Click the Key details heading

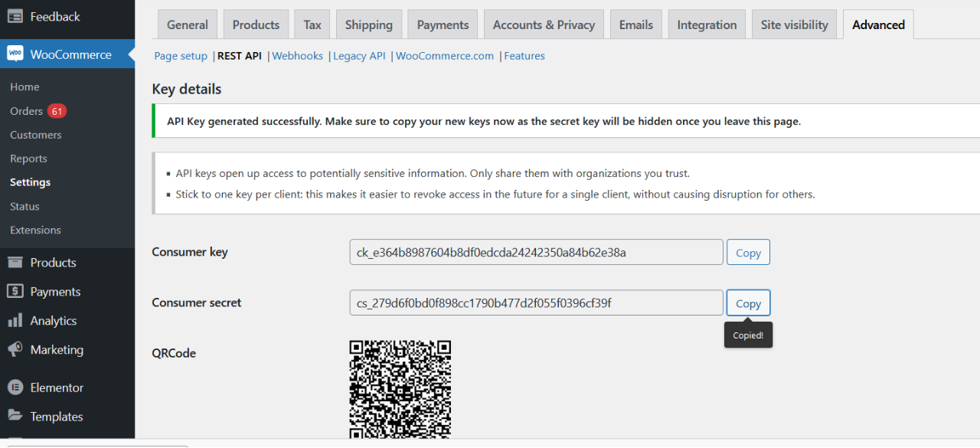click(187, 89)
